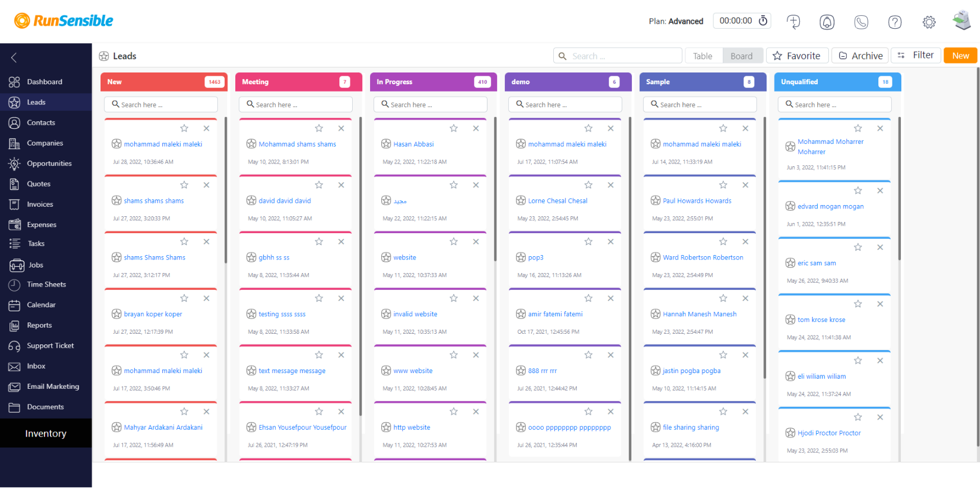Click search field in demo column

click(x=565, y=105)
